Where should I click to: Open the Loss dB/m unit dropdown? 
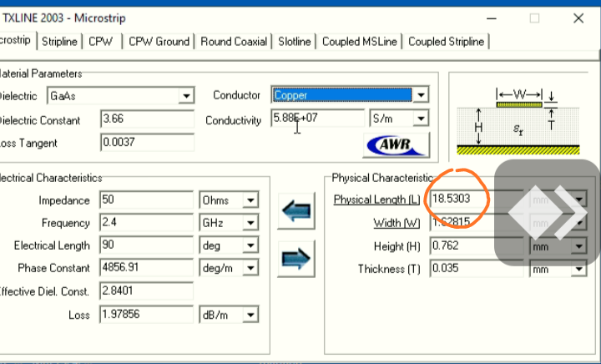(x=250, y=315)
